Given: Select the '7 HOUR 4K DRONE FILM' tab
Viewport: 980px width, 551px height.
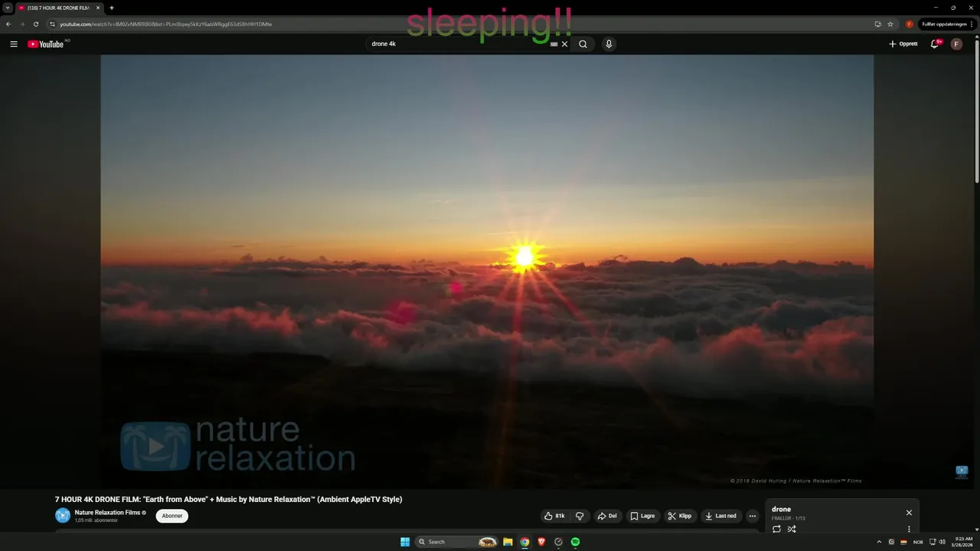Looking at the screenshot, I should [x=59, y=8].
